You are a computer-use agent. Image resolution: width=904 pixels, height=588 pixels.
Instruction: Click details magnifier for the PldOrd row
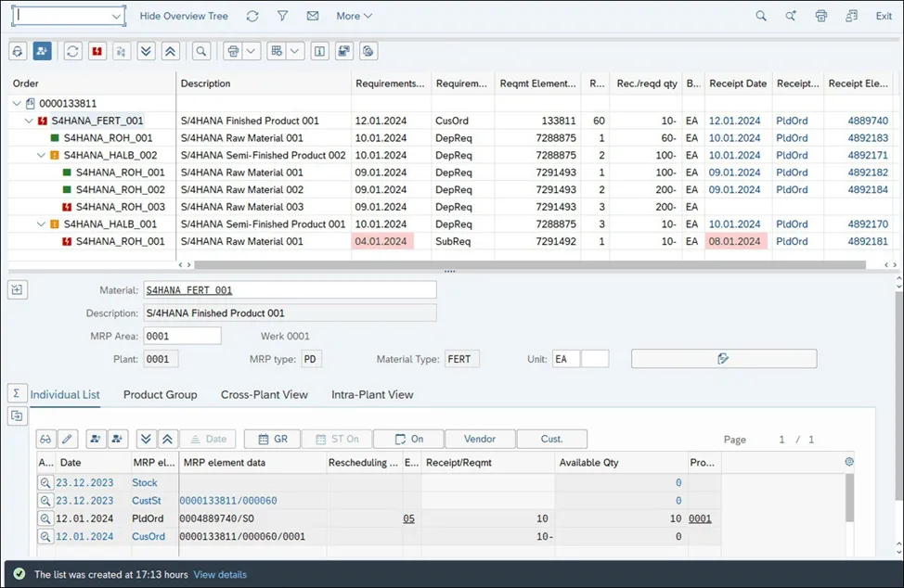pos(45,518)
